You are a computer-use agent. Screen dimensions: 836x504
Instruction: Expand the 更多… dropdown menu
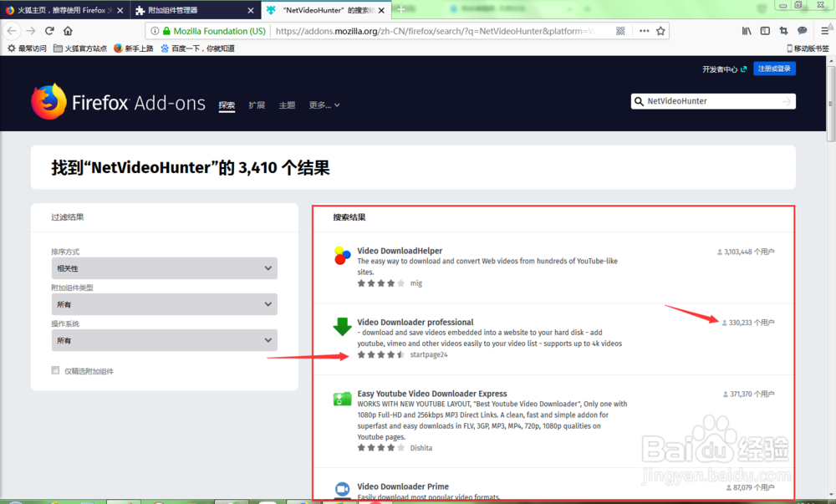click(x=324, y=105)
